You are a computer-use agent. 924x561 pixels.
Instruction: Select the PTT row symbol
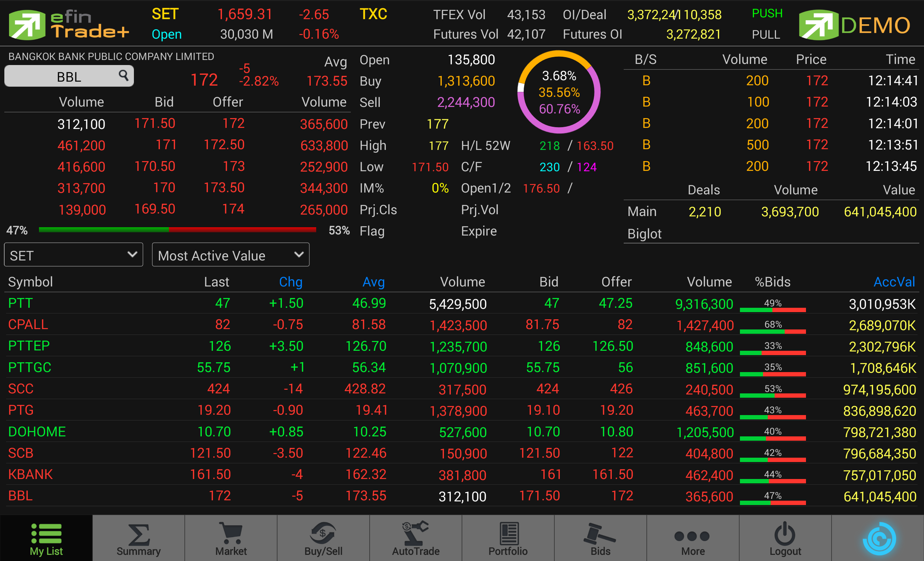click(21, 303)
